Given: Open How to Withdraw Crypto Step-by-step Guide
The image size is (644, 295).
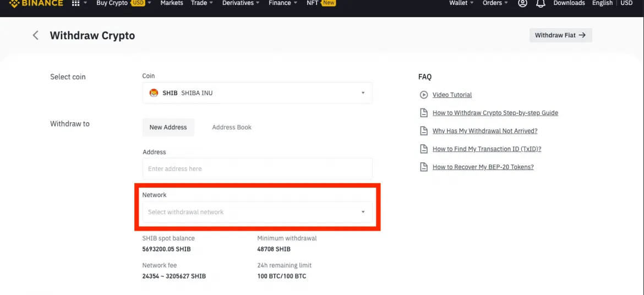Looking at the screenshot, I should click(x=495, y=113).
